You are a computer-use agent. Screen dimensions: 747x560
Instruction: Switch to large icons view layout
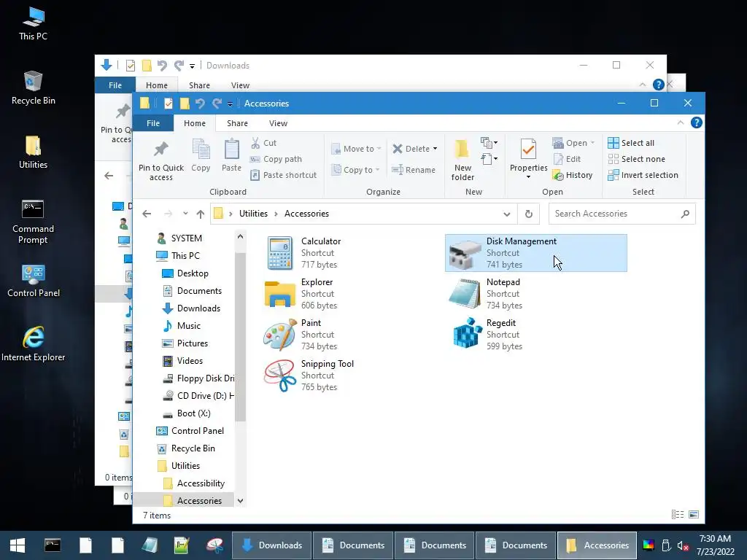694,514
